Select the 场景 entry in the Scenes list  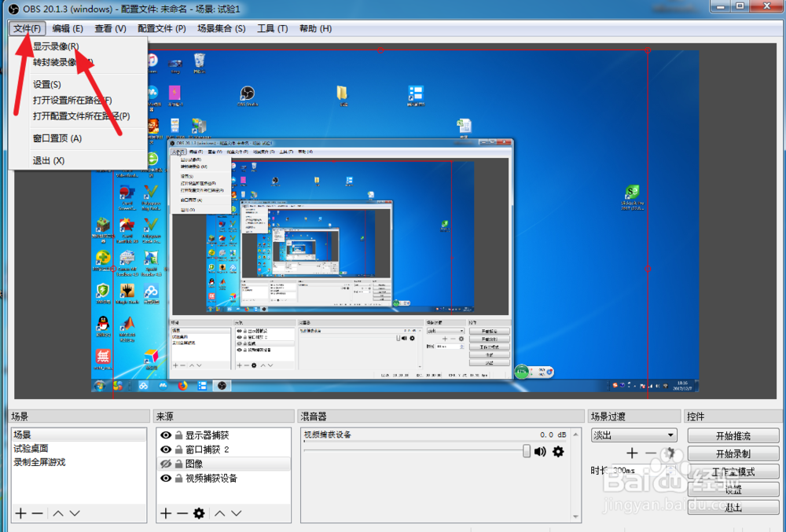click(x=79, y=435)
